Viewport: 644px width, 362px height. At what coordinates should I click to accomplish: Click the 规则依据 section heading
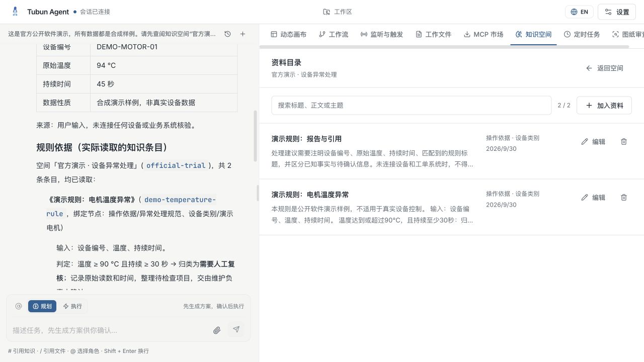102,147
